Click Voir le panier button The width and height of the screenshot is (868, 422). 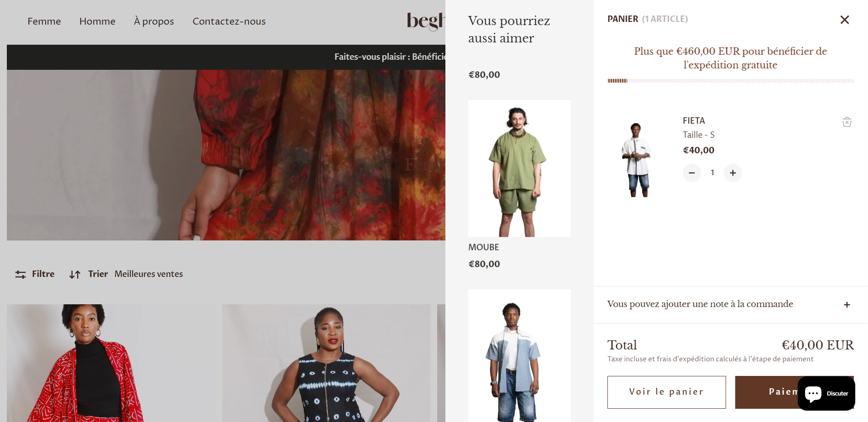coord(666,392)
